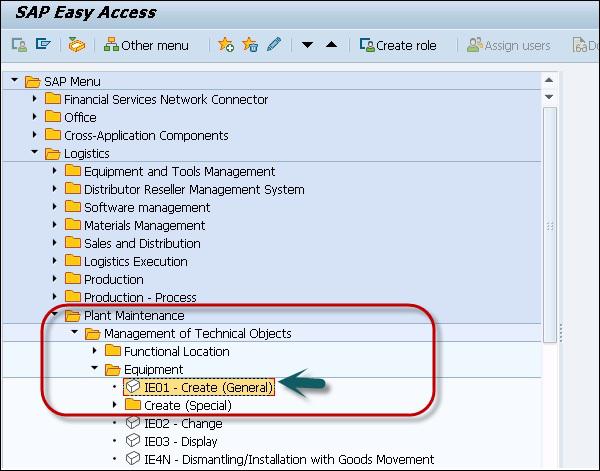Expand the Create (Special) arrow
600x471 pixels.
coord(115,404)
